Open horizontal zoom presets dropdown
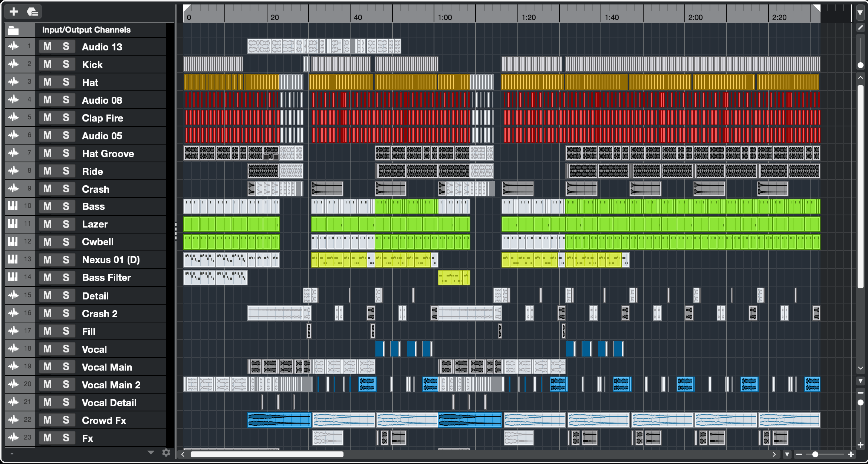Viewport: 868px width, 464px height. coord(787,454)
